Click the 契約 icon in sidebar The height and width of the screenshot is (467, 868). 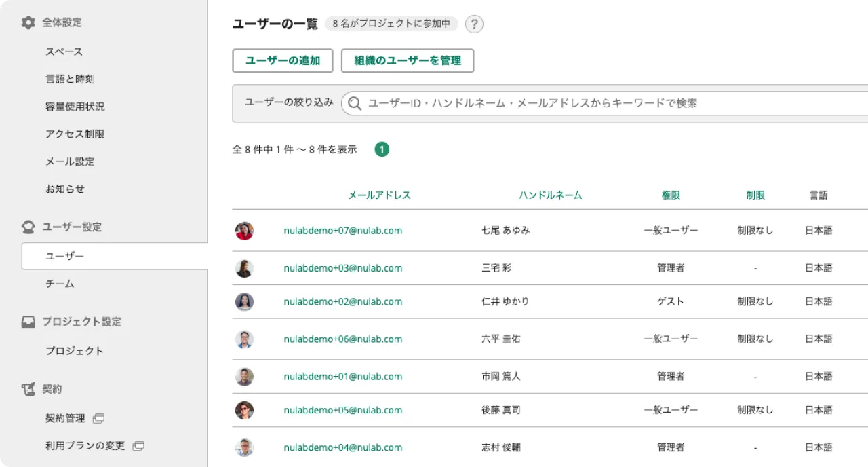click(27, 388)
